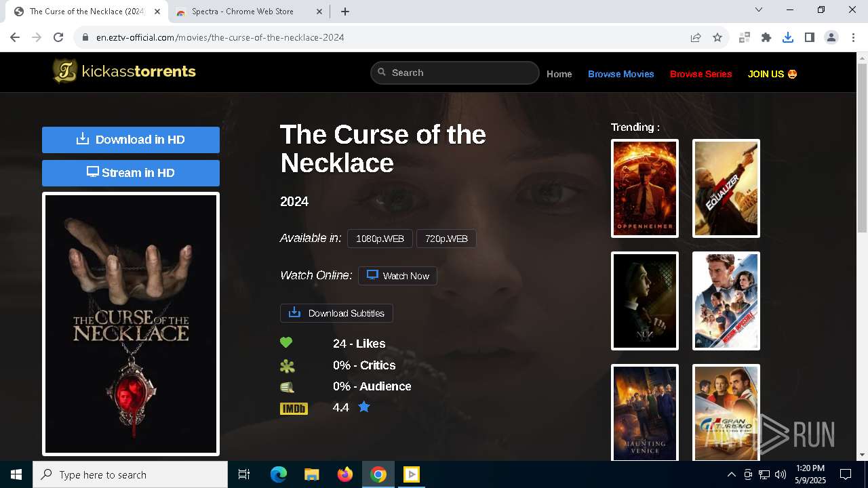Open the tab search chevron dropdown
Image resolution: width=868 pixels, height=488 pixels.
(x=759, y=9)
